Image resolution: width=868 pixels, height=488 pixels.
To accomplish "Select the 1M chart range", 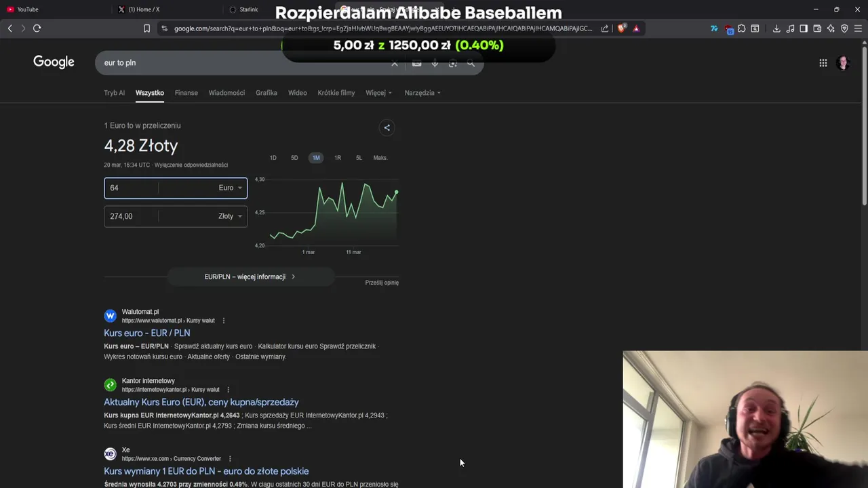I will pos(316,158).
